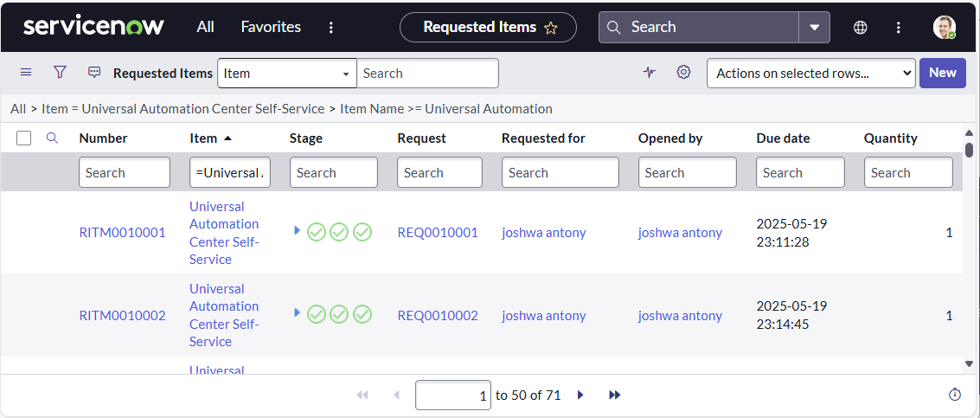The image size is (980, 418).
Task: Click the list Search text box
Action: [x=427, y=74]
